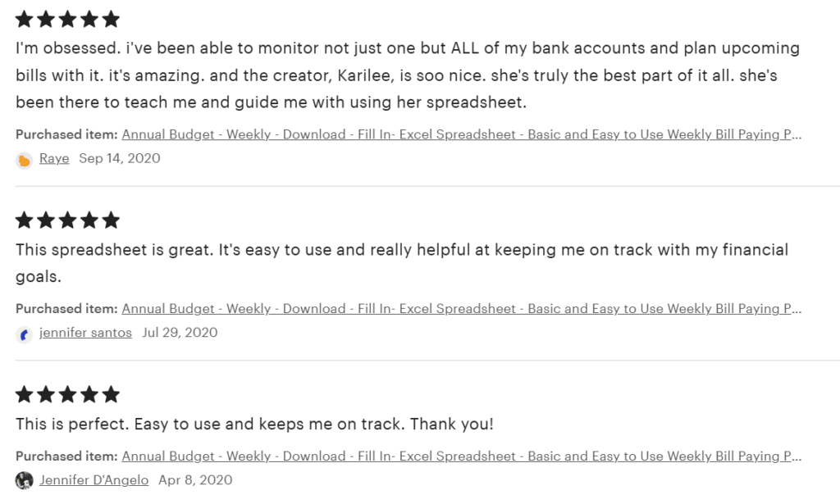Image resolution: width=840 pixels, height=504 pixels.
Task: Click third star of jennifer santos's rating
Action: 67,220
